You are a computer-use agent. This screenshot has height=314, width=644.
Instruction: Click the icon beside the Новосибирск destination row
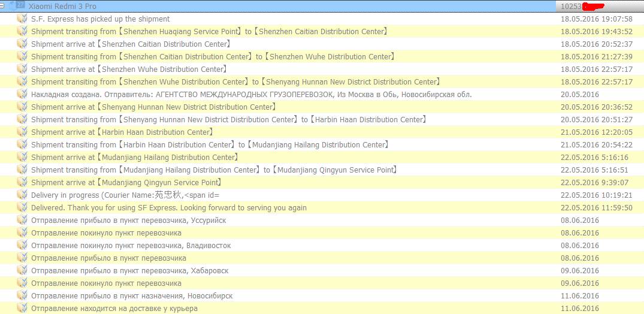(x=22, y=295)
